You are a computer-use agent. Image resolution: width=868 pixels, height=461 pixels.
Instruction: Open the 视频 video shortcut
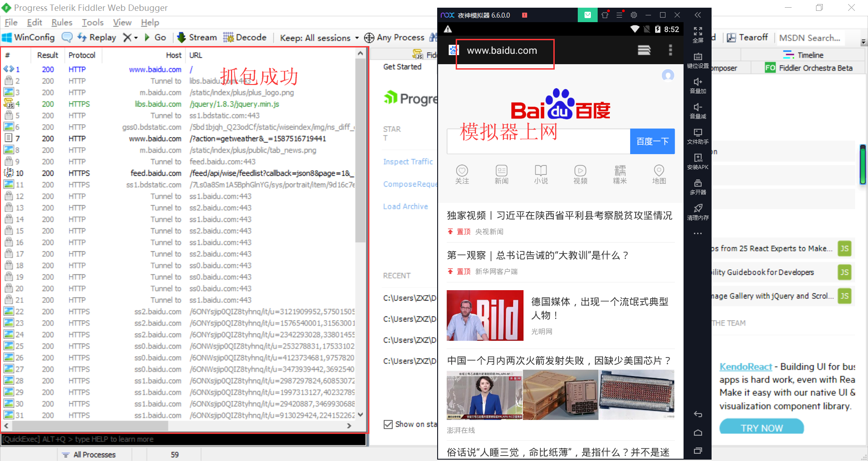[580, 174]
